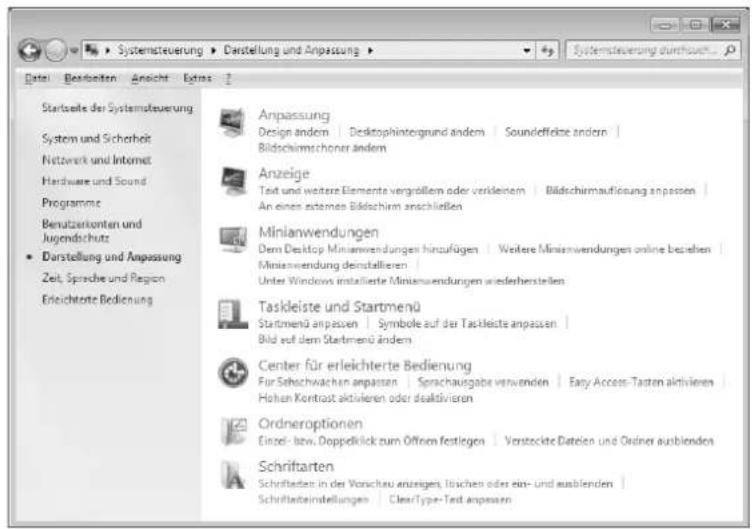Expand the chevron after Darstellung und Anpassung breadcrumb
Viewport: 754px width, 529px height.
pyautogui.click(x=370, y=50)
